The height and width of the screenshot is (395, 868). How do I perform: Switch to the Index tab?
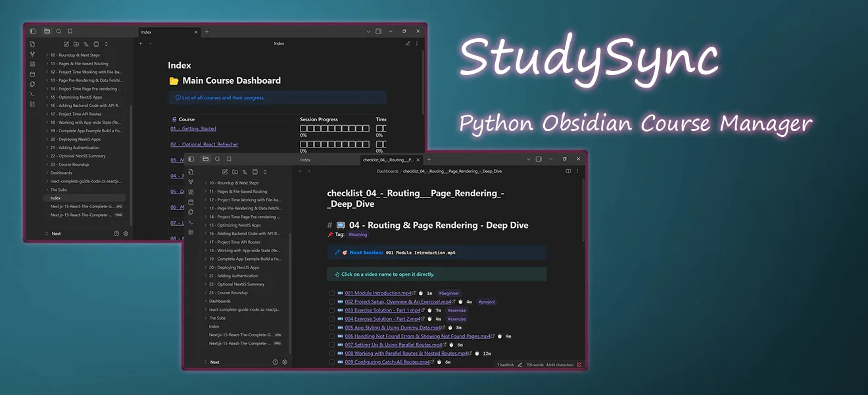[305, 159]
